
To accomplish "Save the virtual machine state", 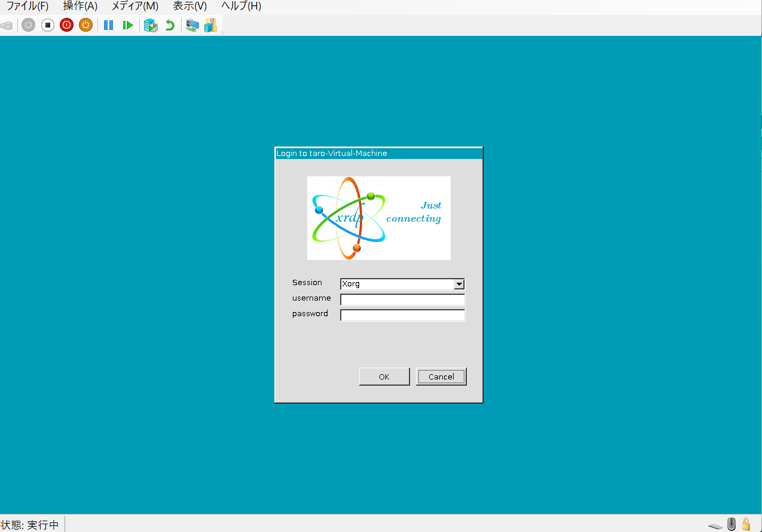I will (85, 25).
